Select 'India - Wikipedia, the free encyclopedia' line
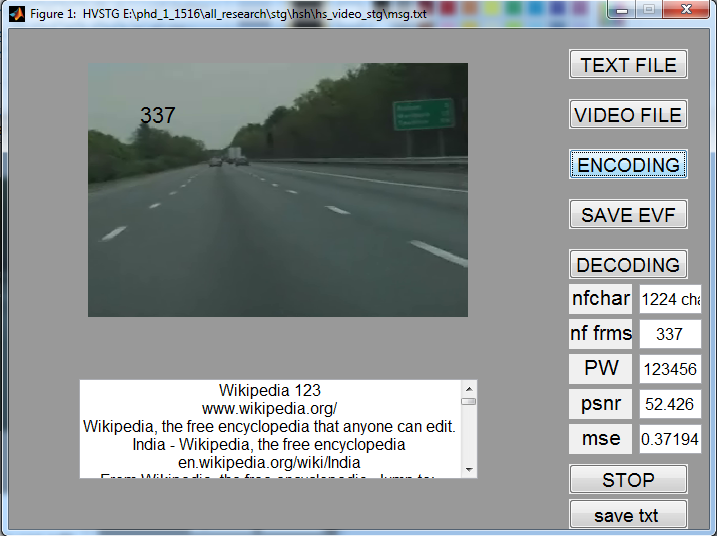This screenshot has height=536, width=717. [x=269, y=444]
